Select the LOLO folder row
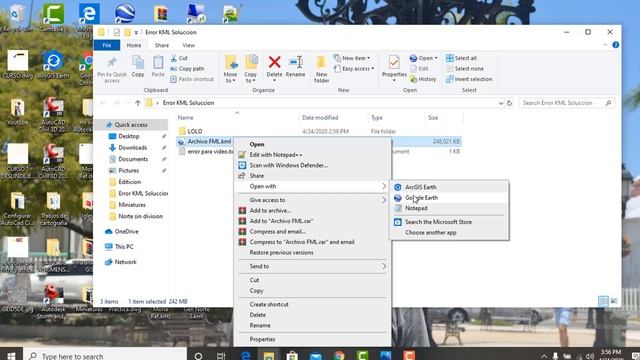Viewport: 640px width, 360px height. tap(319, 131)
